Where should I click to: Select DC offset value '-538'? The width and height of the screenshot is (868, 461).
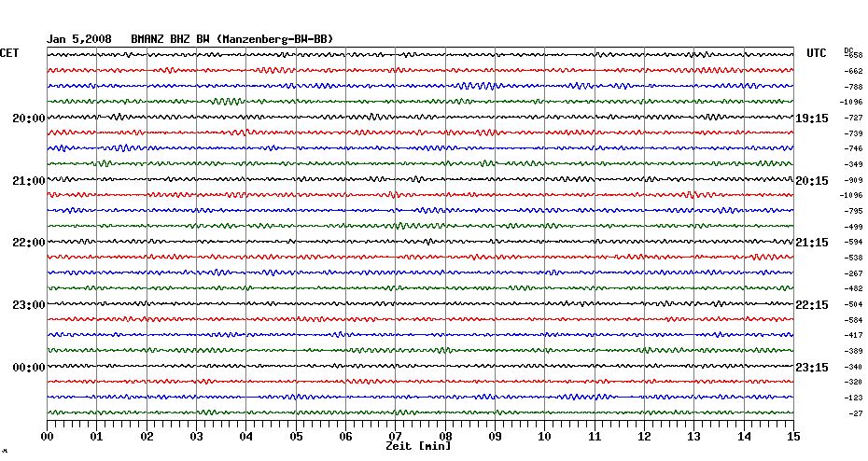(853, 258)
